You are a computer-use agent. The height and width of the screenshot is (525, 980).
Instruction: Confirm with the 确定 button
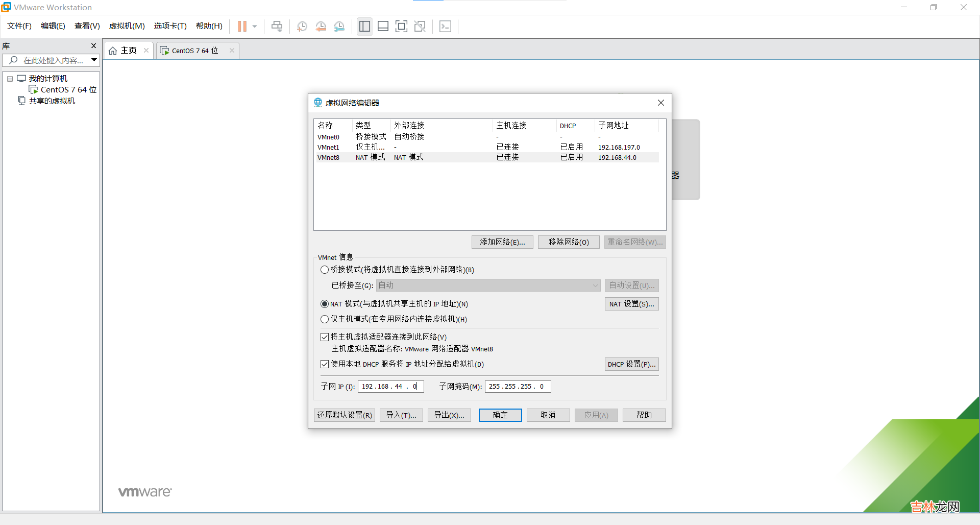[500, 415]
